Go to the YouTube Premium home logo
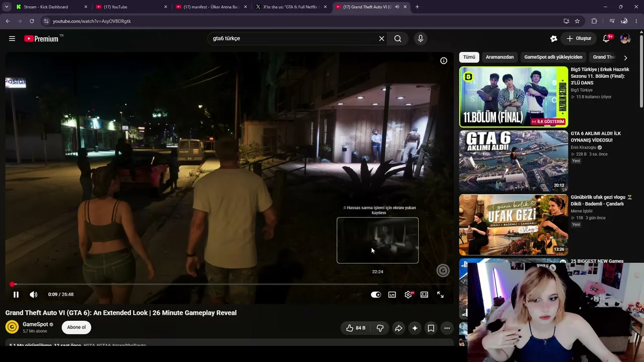Screen dimensions: 644x362 41,39
